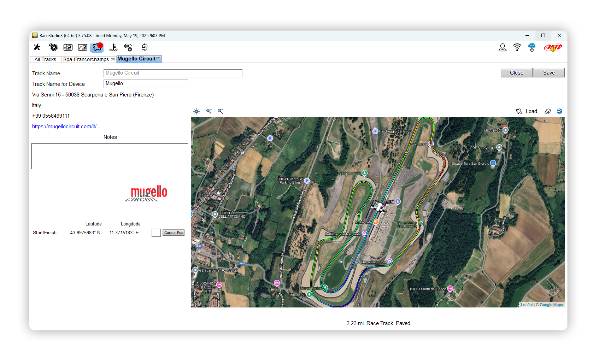Viewport: 599px width, 364px height.
Task: Open the Wi-Fi connection icon
Action: (x=517, y=47)
